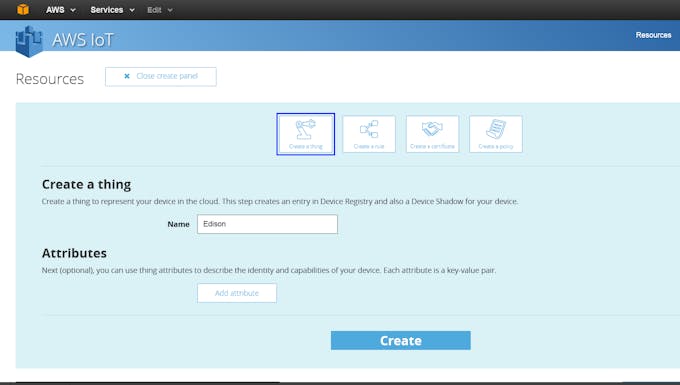Click the Create a thing heading
The image size is (680, 385).
click(x=86, y=184)
